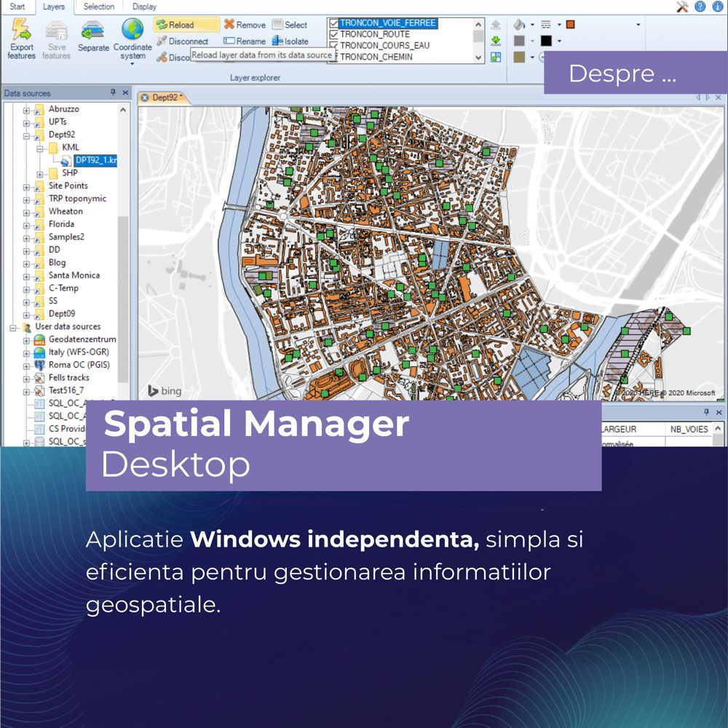
Task: Click the Separate layers icon
Action: [93, 31]
